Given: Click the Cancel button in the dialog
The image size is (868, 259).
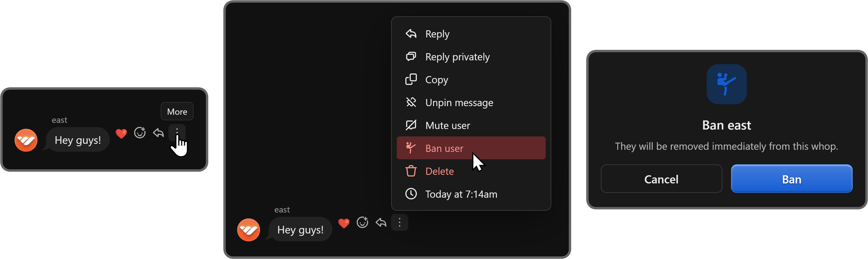Looking at the screenshot, I should click(661, 179).
